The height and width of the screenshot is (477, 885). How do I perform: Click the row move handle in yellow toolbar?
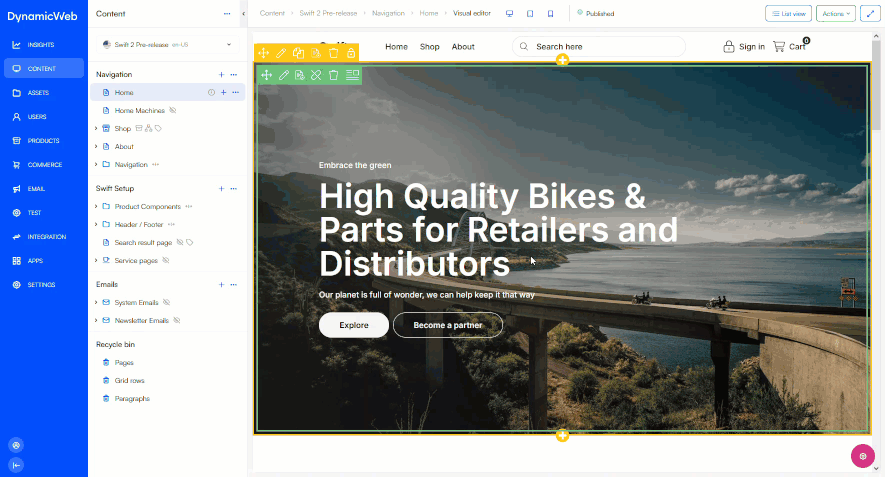[x=263, y=53]
